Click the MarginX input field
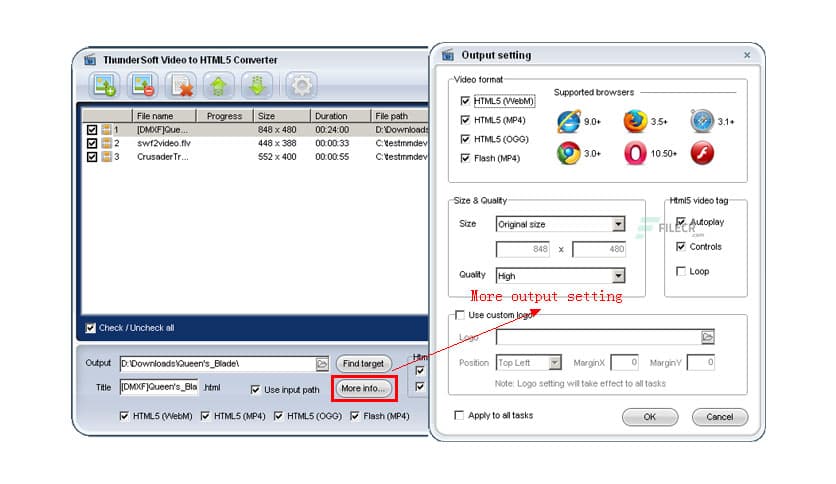836x484 pixels. [x=624, y=362]
